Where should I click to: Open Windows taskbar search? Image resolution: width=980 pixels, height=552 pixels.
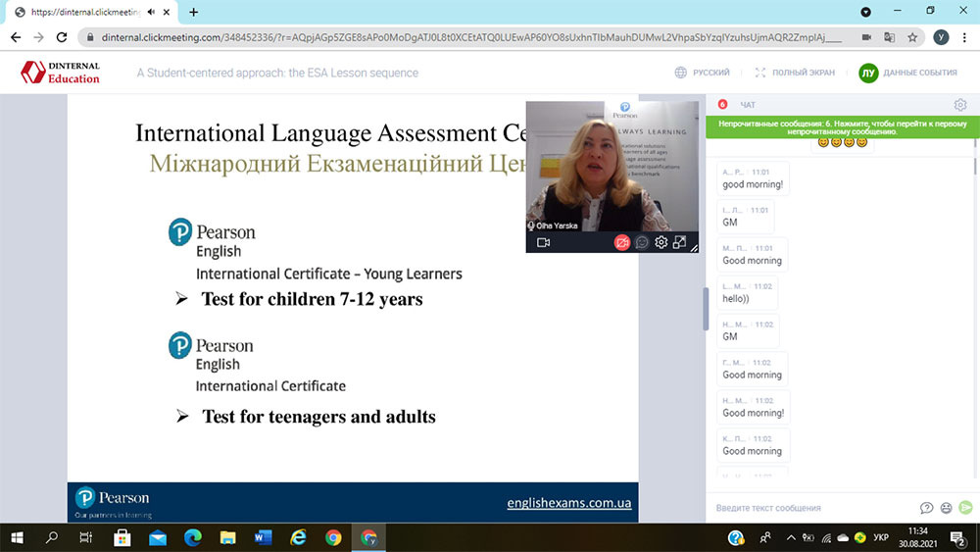(x=52, y=537)
